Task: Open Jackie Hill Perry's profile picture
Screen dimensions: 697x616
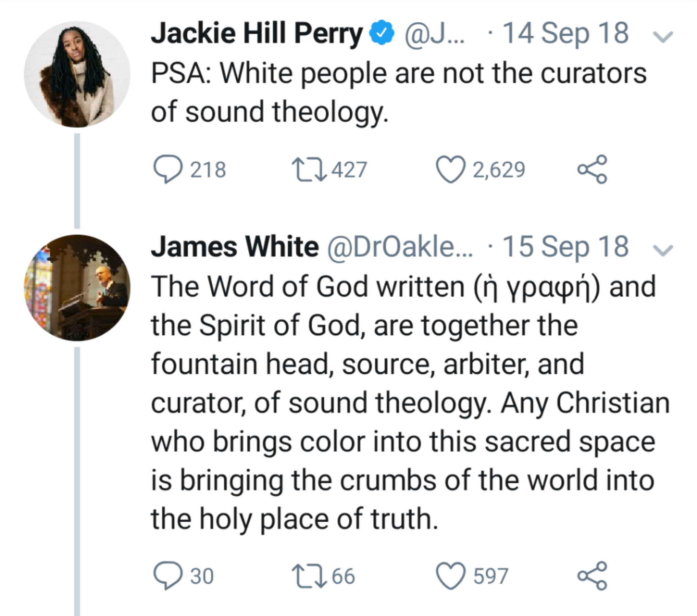Action: [x=77, y=74]
